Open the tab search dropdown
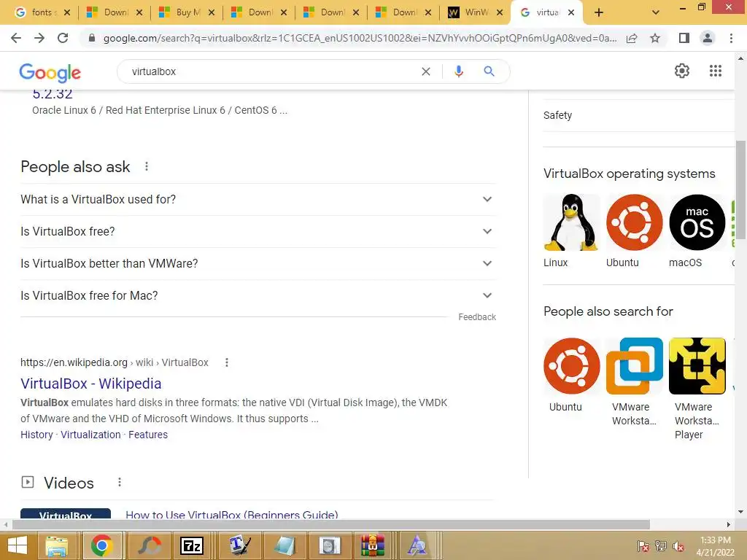Screen dimensions: 747x560 pos(656,12)
